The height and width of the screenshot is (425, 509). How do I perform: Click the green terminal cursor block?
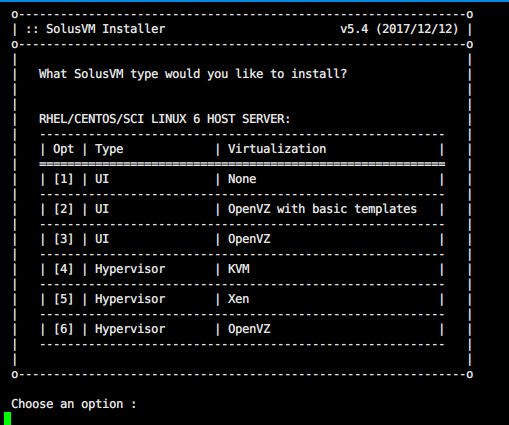[7, 418]
